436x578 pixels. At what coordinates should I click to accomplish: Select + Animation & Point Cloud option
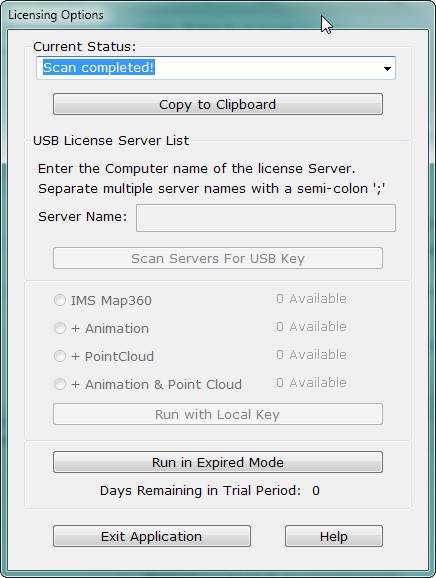pos(60,384)
